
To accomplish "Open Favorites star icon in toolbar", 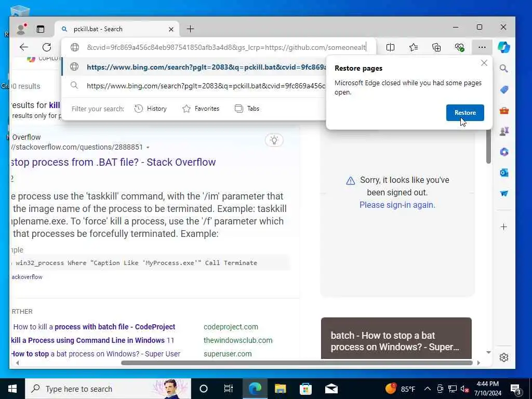I will [x=413, y=47].
